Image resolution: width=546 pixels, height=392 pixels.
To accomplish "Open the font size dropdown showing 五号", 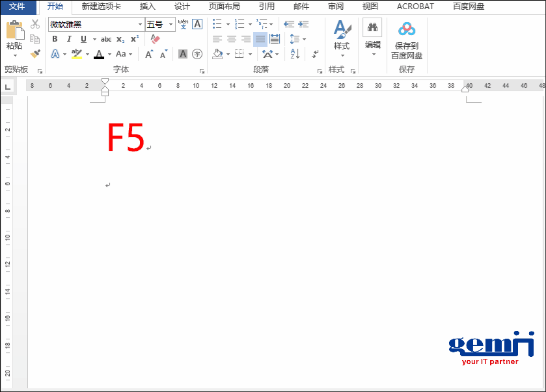I will 171,24.
